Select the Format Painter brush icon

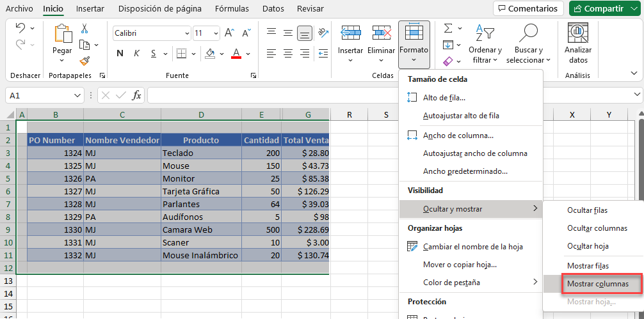click(x=85, y=61)
